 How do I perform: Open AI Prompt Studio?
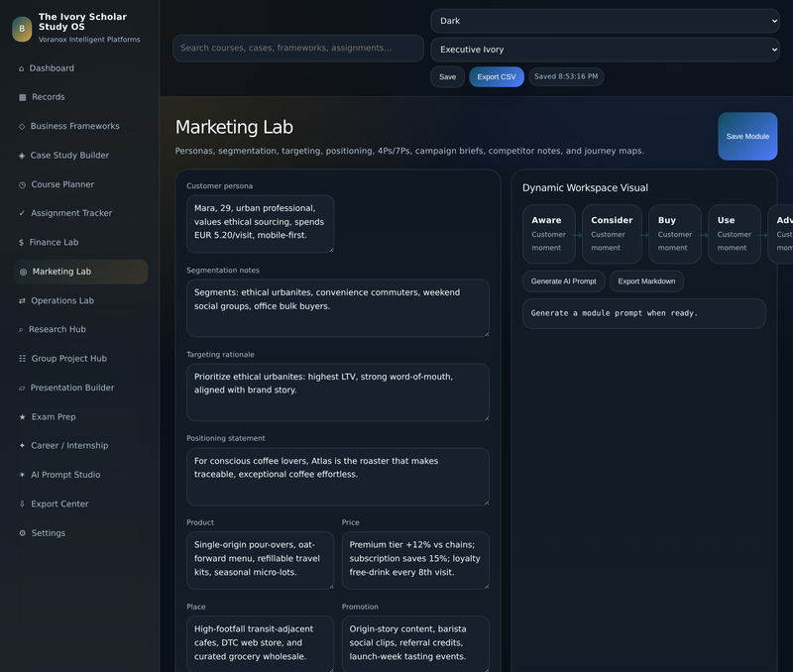point(80,476)
